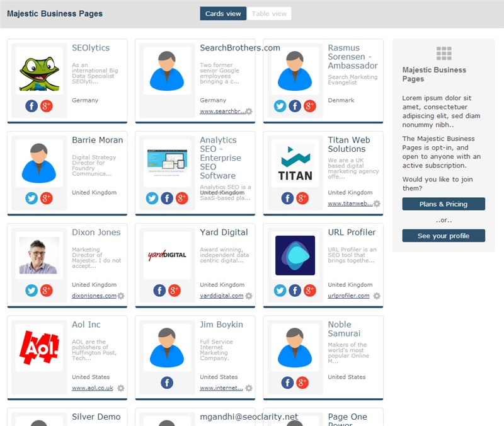Click the SearchBrothers.com card title
The image size is (504, 426).
240,48
